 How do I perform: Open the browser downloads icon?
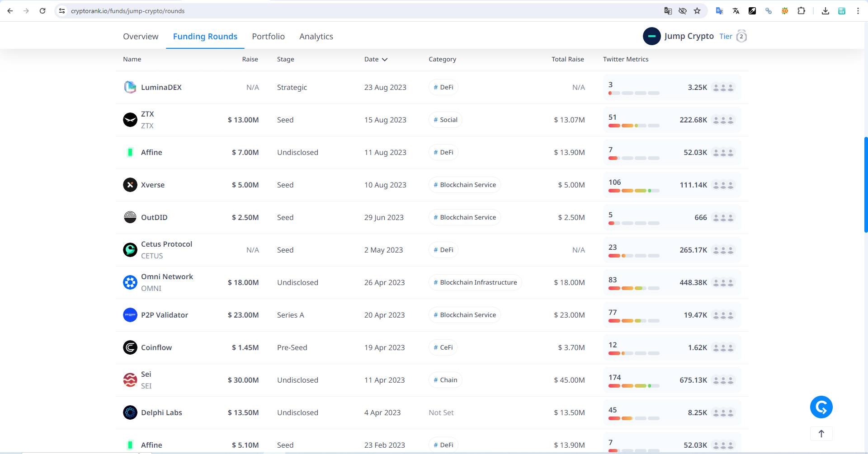(825, 11)
